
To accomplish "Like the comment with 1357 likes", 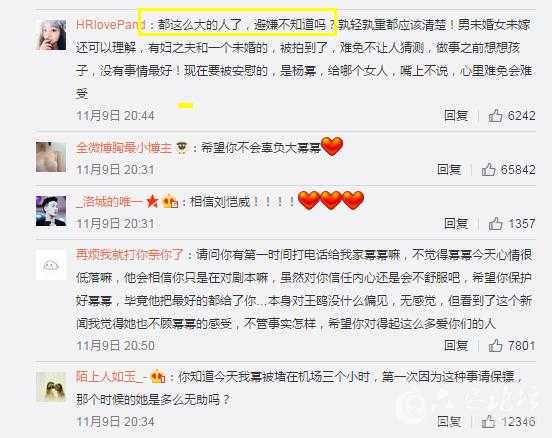I will (x=495, y=223).
